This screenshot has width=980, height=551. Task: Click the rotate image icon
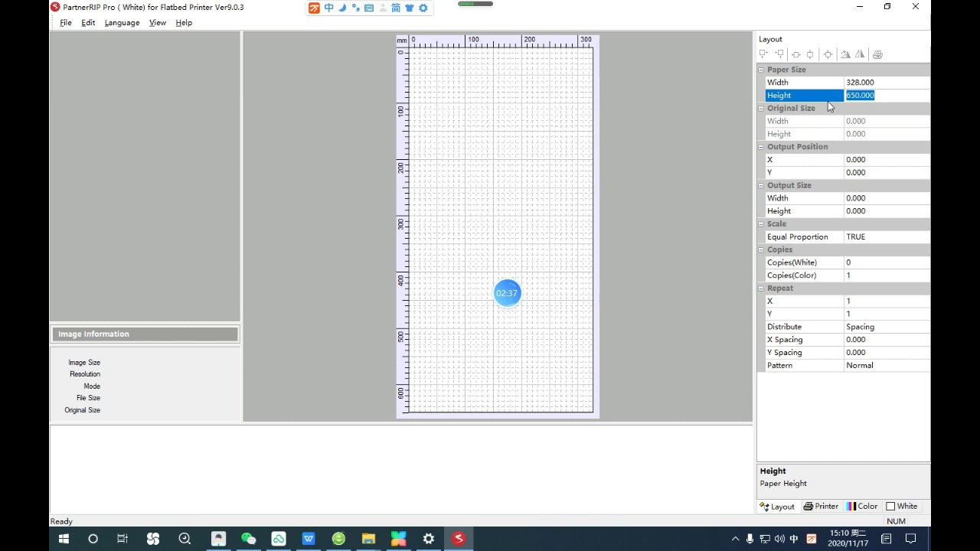click(x=845, y=54)
